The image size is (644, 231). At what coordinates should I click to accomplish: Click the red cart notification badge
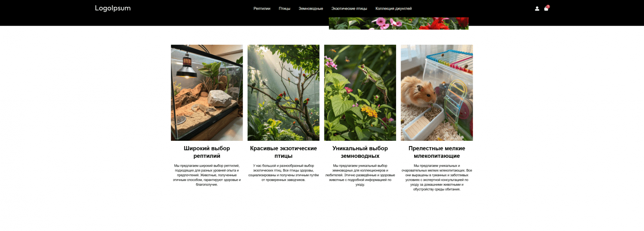548,6
